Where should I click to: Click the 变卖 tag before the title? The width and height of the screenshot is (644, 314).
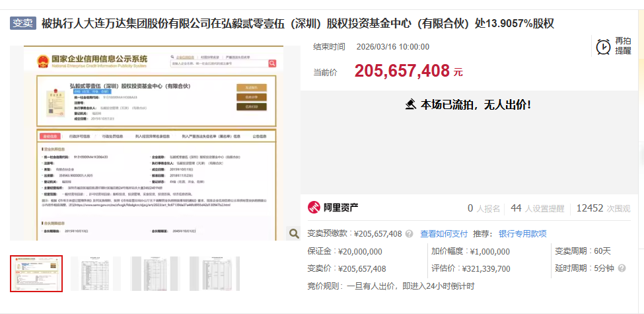coord(23,23)
